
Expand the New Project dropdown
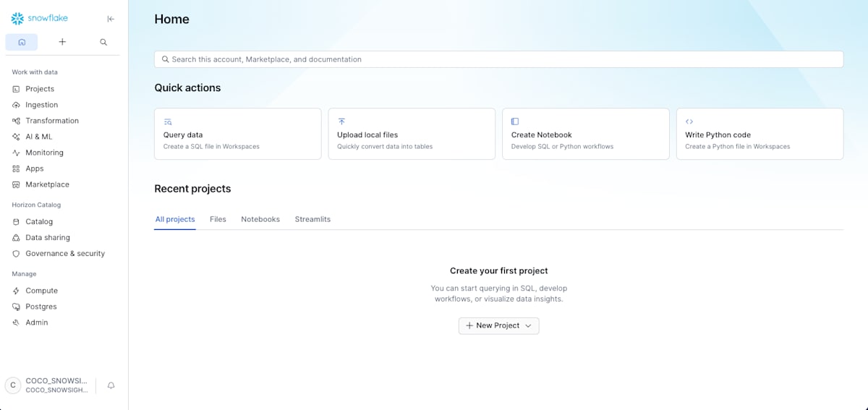498,325
